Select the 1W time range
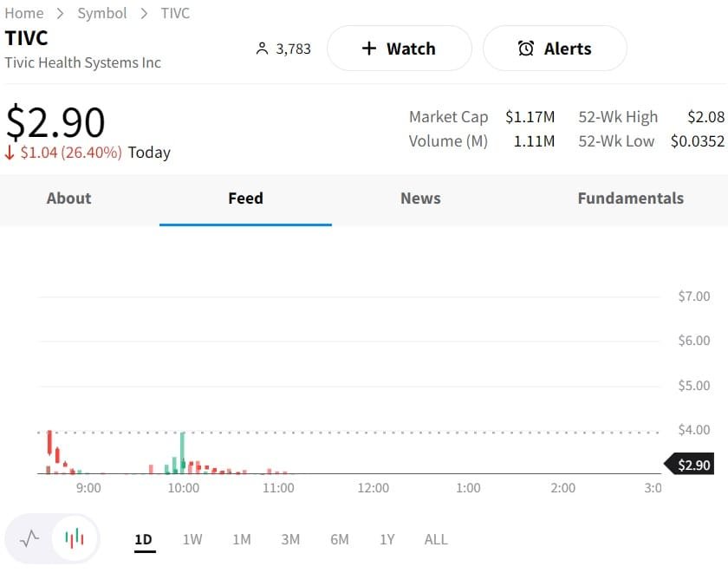This screenshot has width=728, height=573. coord(192,539)
